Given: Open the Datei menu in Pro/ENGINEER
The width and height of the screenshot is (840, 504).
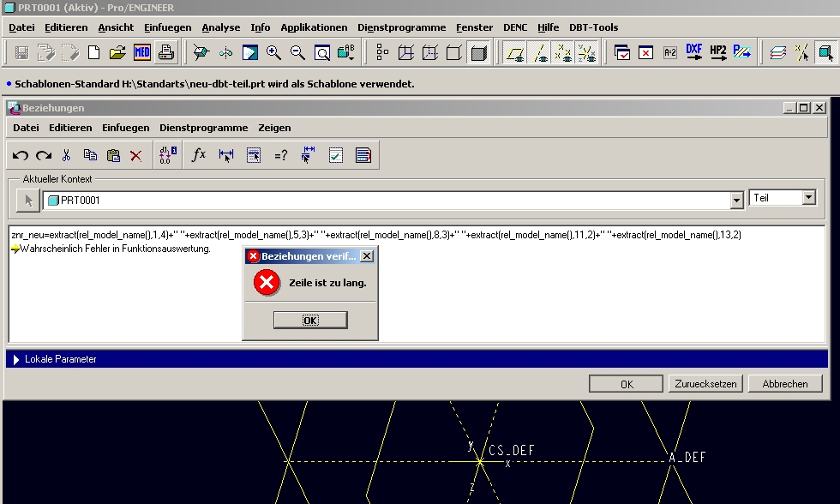Looking at the screenshot, I should coord(22,27).
